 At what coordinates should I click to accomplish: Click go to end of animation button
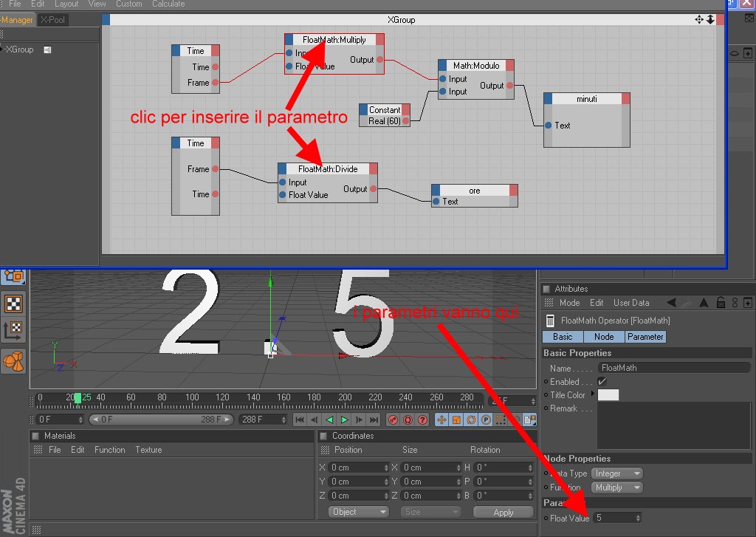(x=374, y=420)
